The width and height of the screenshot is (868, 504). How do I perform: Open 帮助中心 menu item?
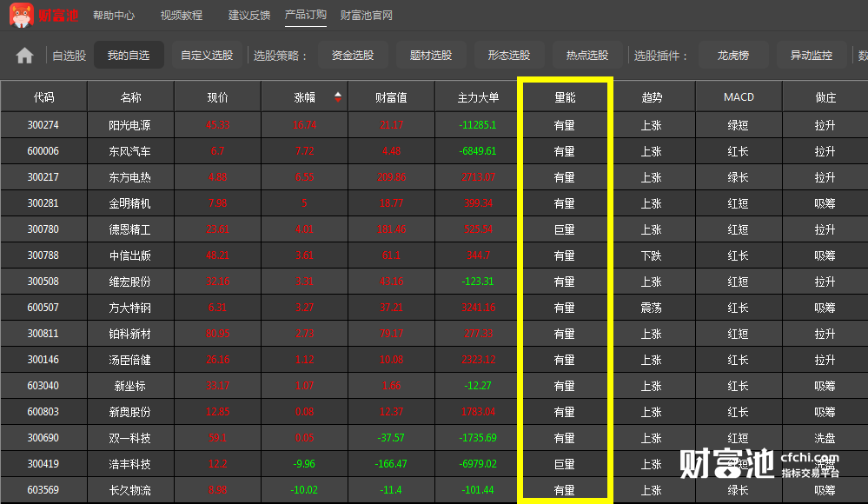tap(114, 16)
